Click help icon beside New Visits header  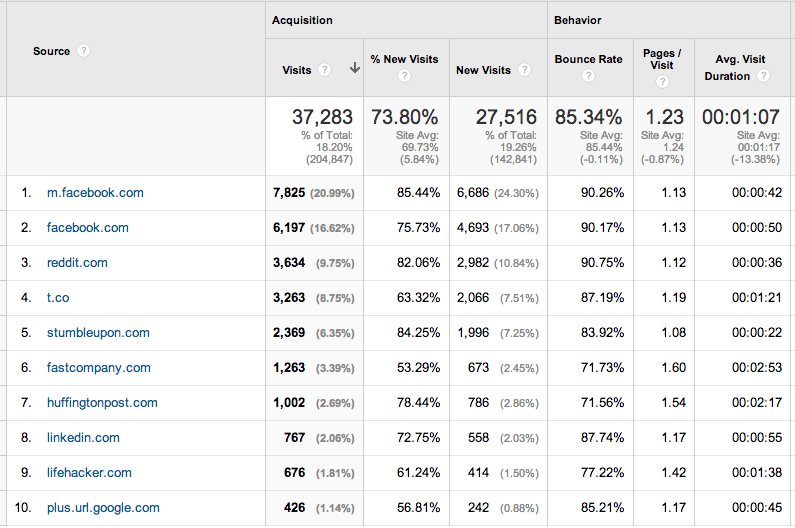[x=524, y=69]
